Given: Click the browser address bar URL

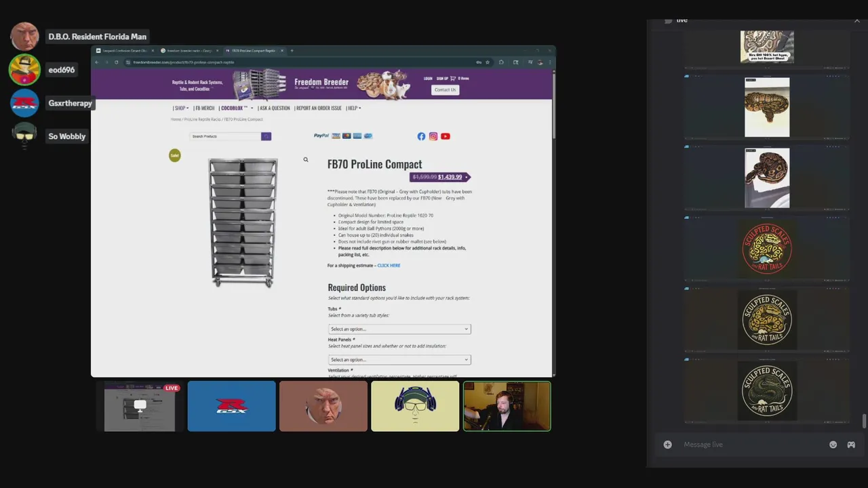Looking at the screenshot, I should tap(183, 62).
